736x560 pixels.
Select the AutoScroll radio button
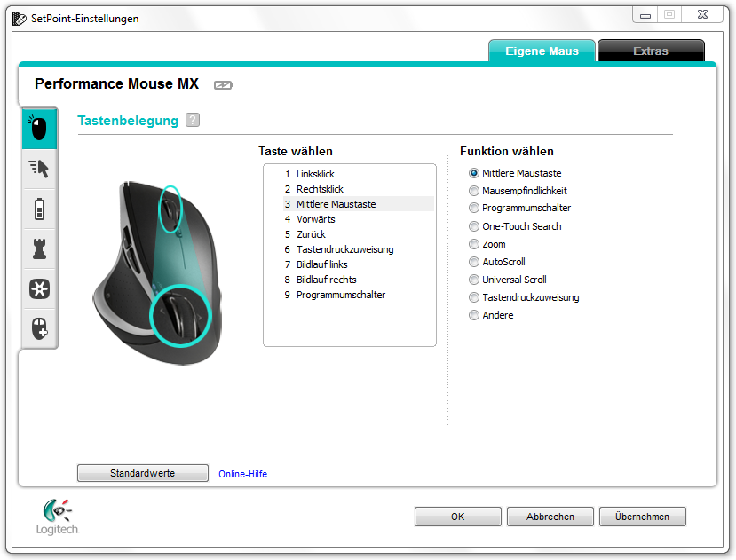[474, 262]
